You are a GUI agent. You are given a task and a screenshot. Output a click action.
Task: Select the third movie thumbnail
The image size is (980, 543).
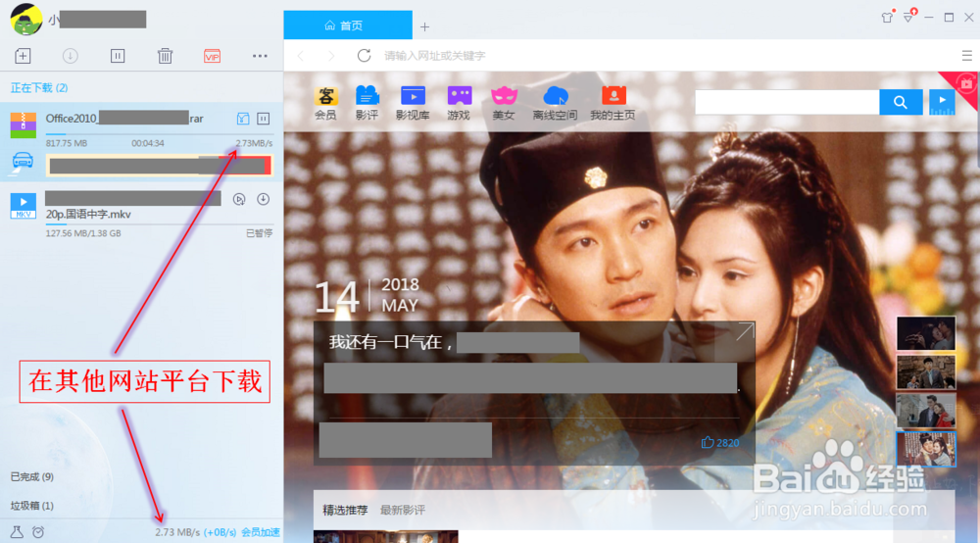(926, 410)
